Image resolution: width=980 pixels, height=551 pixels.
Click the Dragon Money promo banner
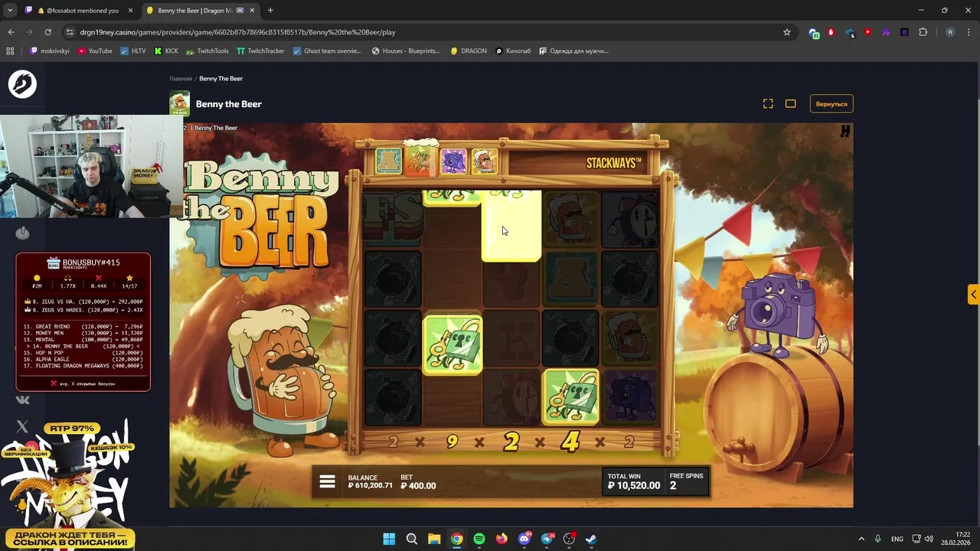[69, 484]
